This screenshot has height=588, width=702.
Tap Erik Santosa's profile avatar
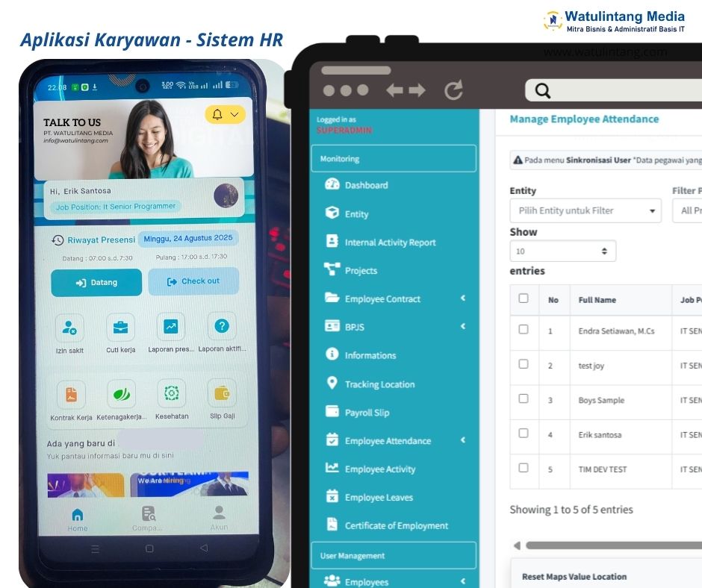click(x=226, y=196)
